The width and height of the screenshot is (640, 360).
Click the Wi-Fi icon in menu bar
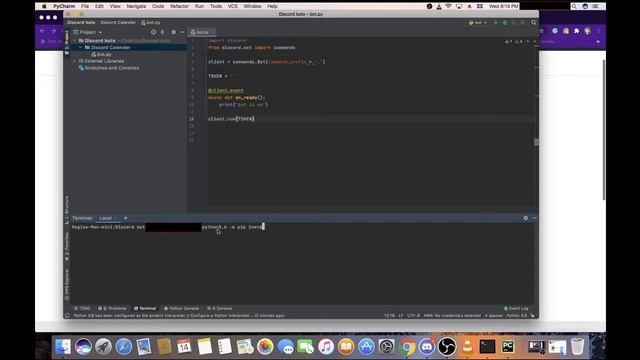pyautogui.click(x=449, y=6)
